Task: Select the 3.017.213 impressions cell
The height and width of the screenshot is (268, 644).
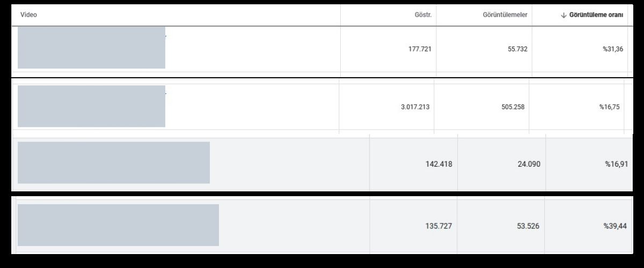Action: click(415, 107)
